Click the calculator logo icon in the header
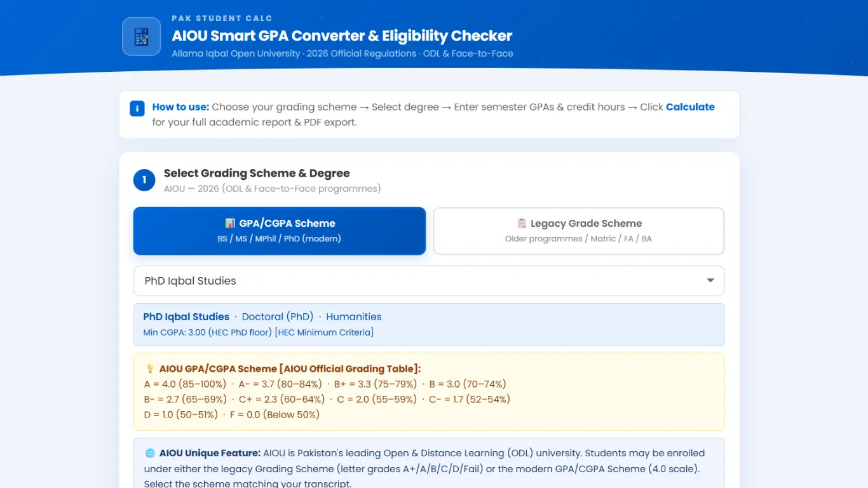Viewport: 868px width, 488px height. pyautogui.click(x=141, y=36)
